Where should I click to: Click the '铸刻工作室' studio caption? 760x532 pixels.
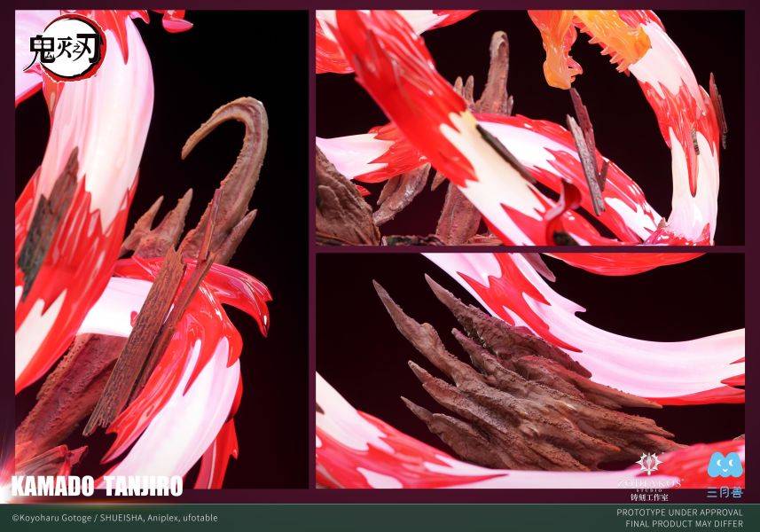click(649, 497)
